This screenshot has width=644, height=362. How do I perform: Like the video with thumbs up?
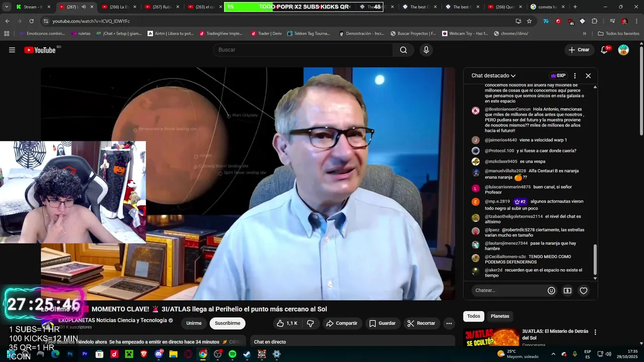[287, 323]
